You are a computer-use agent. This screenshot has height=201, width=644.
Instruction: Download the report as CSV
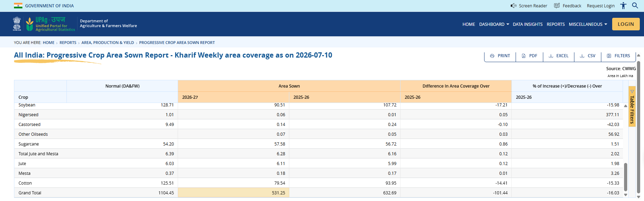click(588, 56)
